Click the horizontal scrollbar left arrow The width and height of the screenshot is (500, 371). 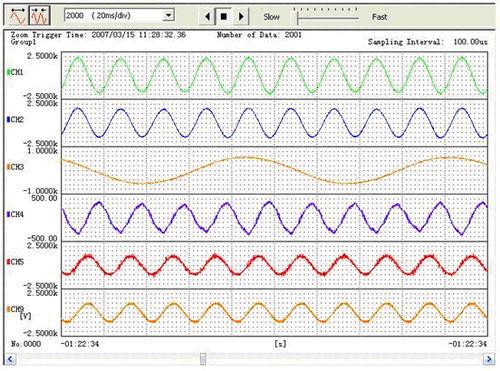click(x=10, y=359)
